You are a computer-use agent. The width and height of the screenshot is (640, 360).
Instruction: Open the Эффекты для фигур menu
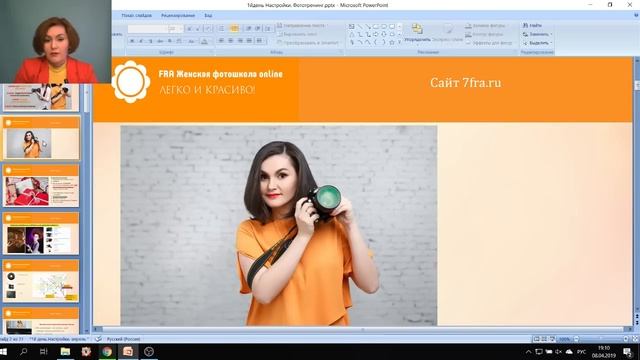[489, 43]
